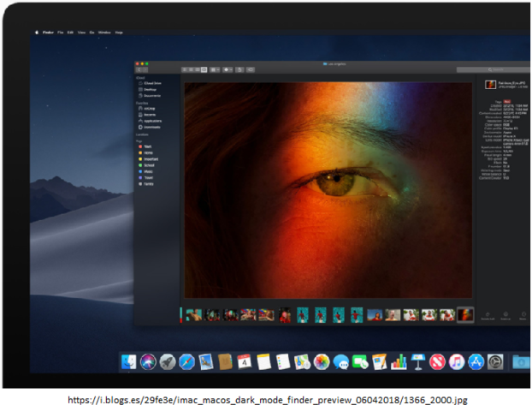Open iTunes from the Dock
This screenshot has height=411, width=532.
[457, 361]
